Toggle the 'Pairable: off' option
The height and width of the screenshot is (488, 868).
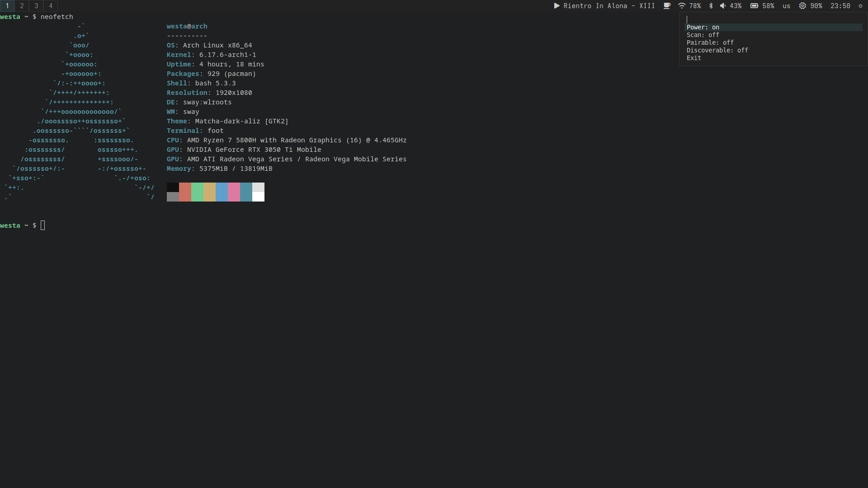click(x=710, y=42)
